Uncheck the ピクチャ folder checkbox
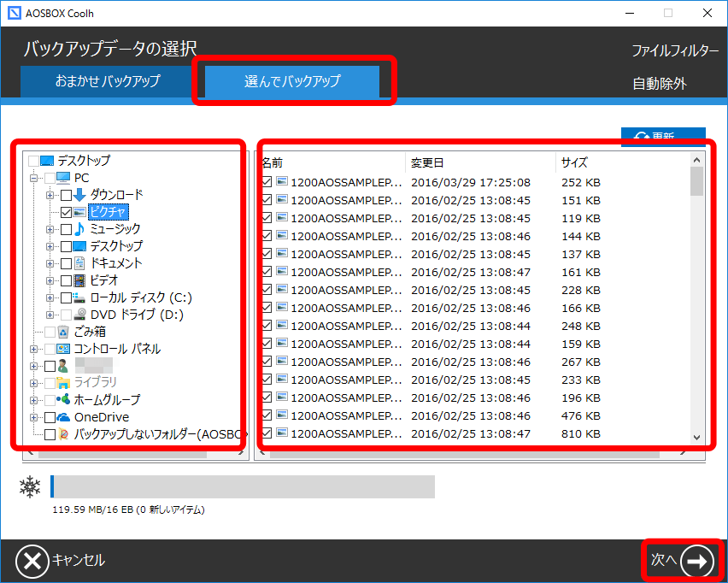The width and height of the screenshot is (728, 583). point(66,212)
